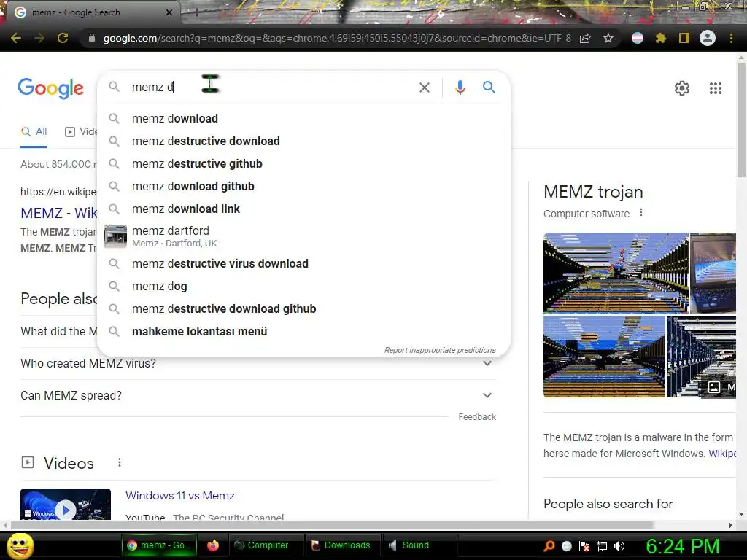Go to Google home via the logo
This screenshot has height=560, width=747.
tap(50, 88)
